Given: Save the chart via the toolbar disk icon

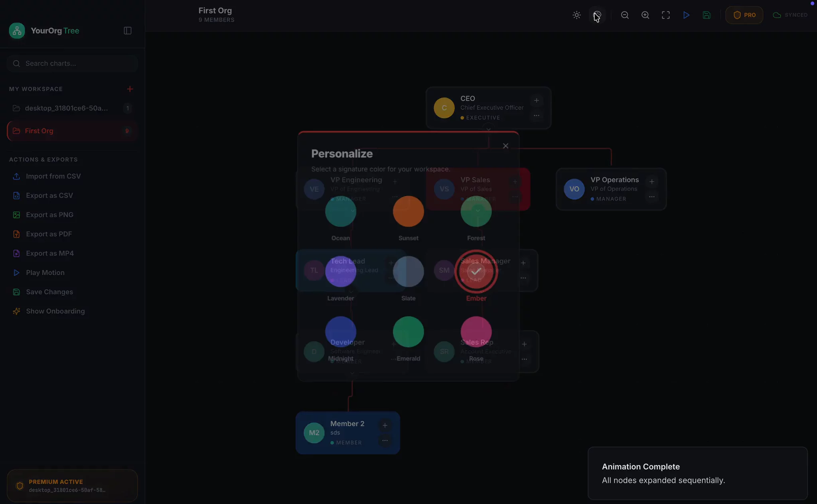Looking at the screenshot, I should pos(706,15).
